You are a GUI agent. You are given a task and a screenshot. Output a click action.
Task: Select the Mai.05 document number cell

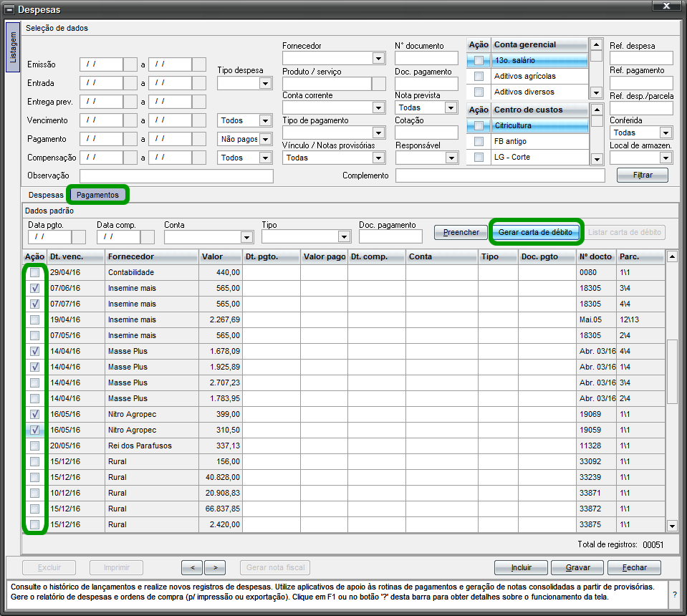click(x=596, y=320)
